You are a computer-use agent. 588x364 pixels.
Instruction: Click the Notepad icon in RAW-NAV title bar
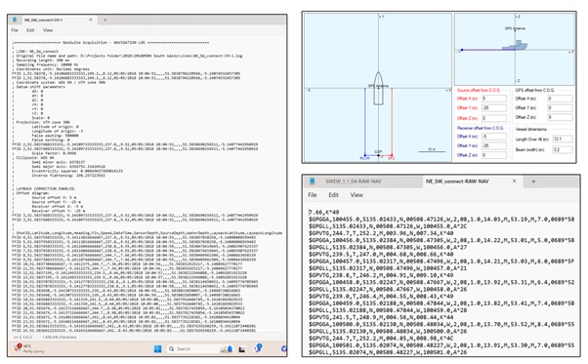[312, 182]
